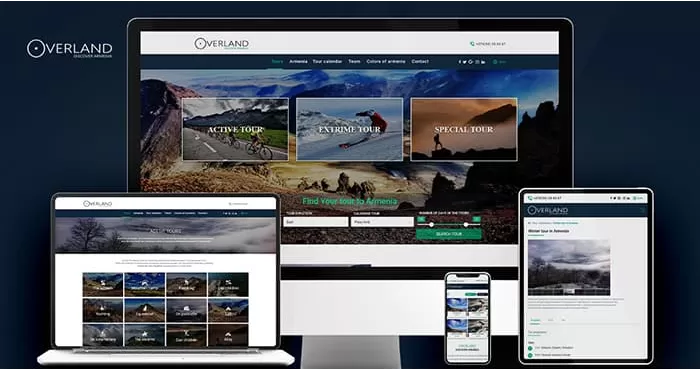Click the Overland logo on the laptop screen
Viewport: 700px width, 370px height.
(97, 204)
